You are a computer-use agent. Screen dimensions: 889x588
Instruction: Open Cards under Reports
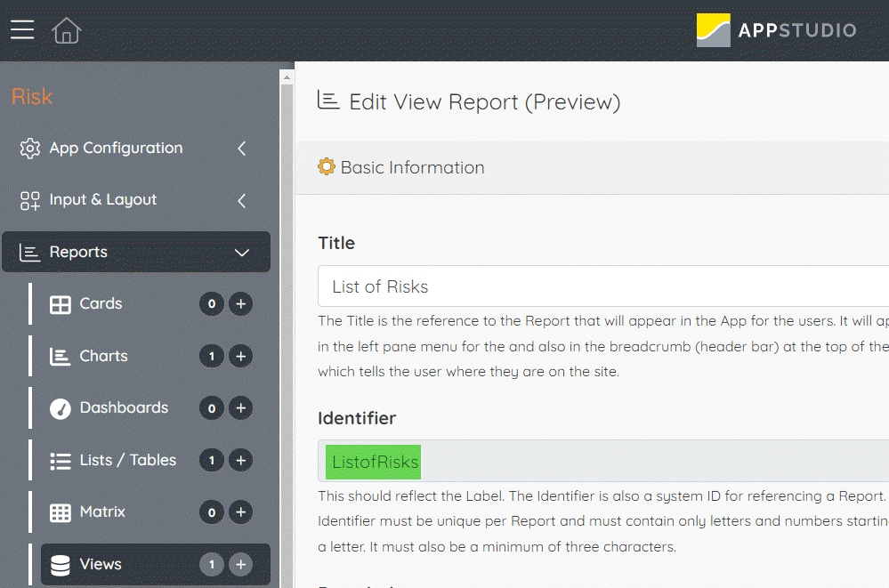101,303
